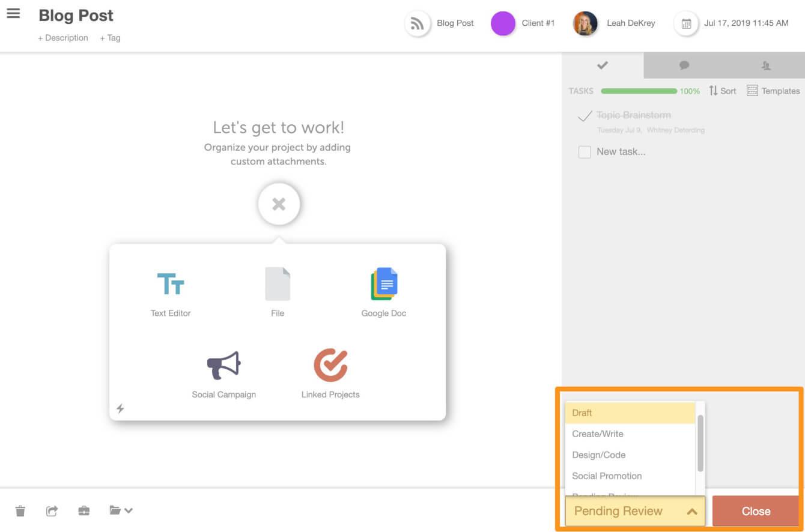Viewport: 805px width, 532px height.
Task: Add a tag via + Tag
Action: [111, 38]
